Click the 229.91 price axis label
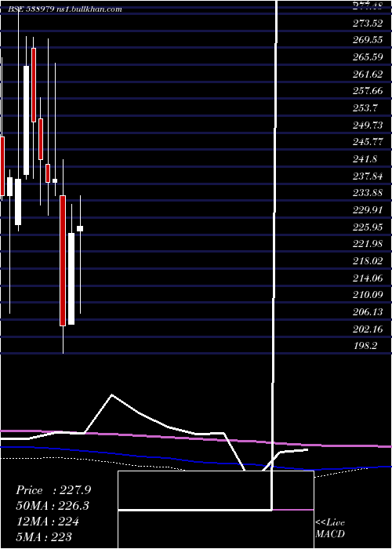The width and height of the screenshot is (392, 549). click(x=368, y=210)
